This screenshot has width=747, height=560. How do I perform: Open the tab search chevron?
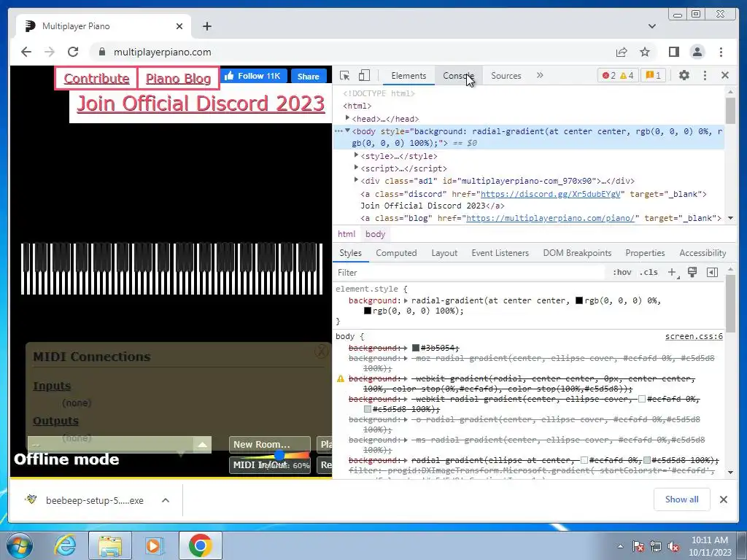click(x=652, y=26)
